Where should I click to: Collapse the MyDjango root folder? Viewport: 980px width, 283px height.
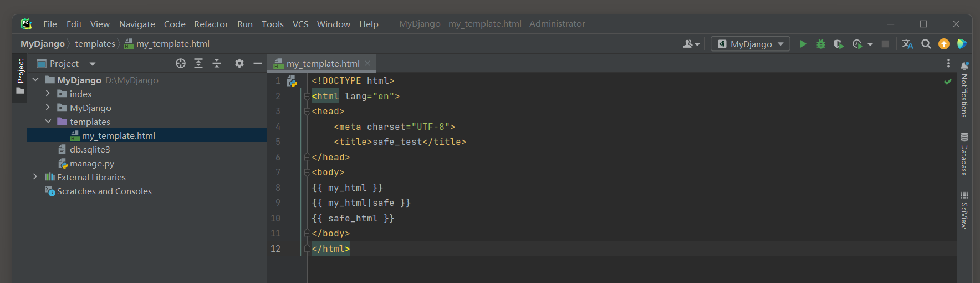click(35, 80)
